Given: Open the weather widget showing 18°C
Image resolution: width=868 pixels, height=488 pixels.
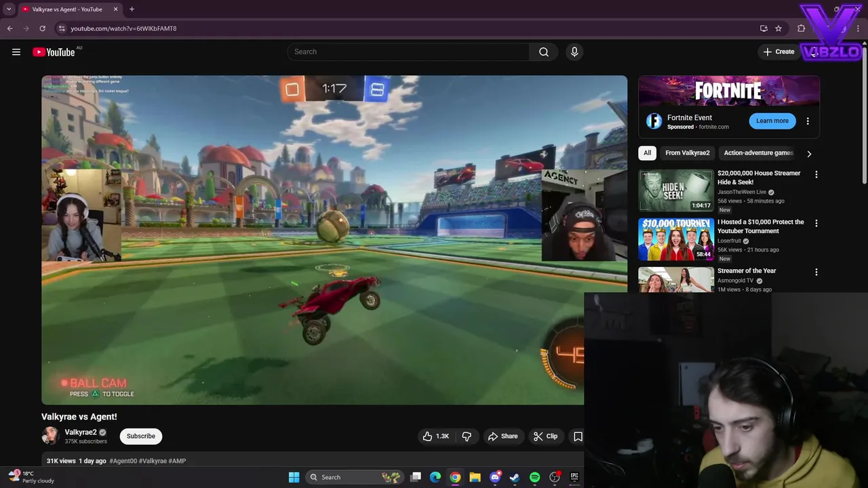Looking at the screenshot, I should (31, 477).
